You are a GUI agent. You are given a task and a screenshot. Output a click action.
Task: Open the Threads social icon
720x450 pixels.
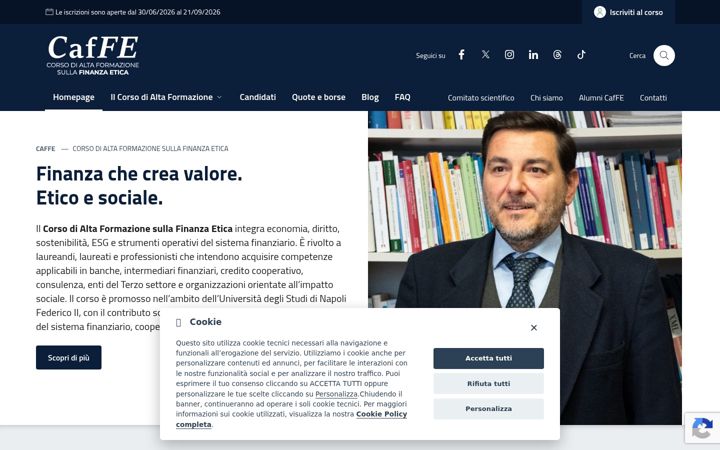pos(557,55)
